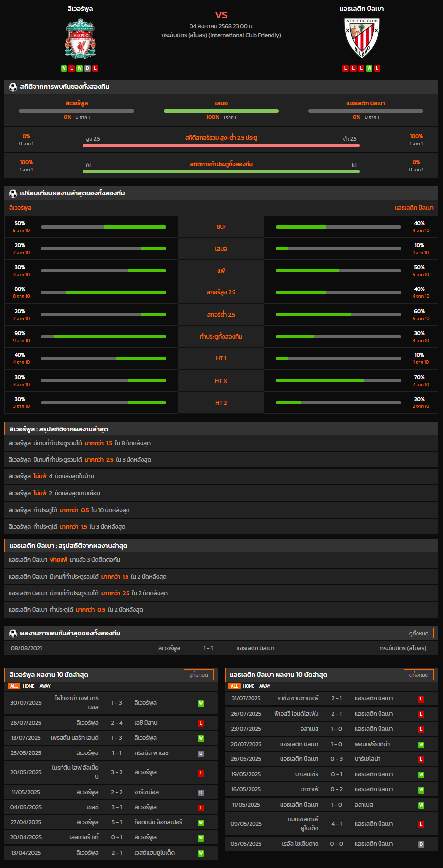This screenshot has width=443, height=868.
Task: Click the L badge for the Manchester United 09/05/2025 match
Action: coord(421,824)
